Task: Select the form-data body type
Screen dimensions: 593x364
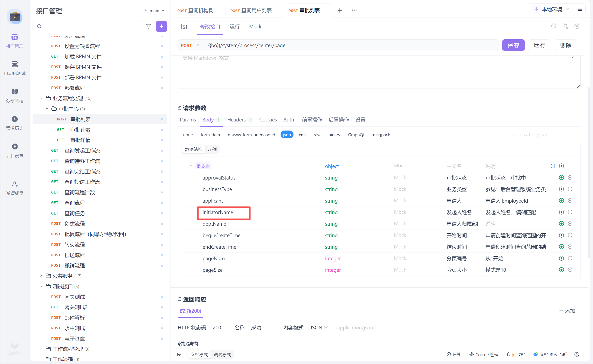Action: pyautogui.click(x=210, y=135)
